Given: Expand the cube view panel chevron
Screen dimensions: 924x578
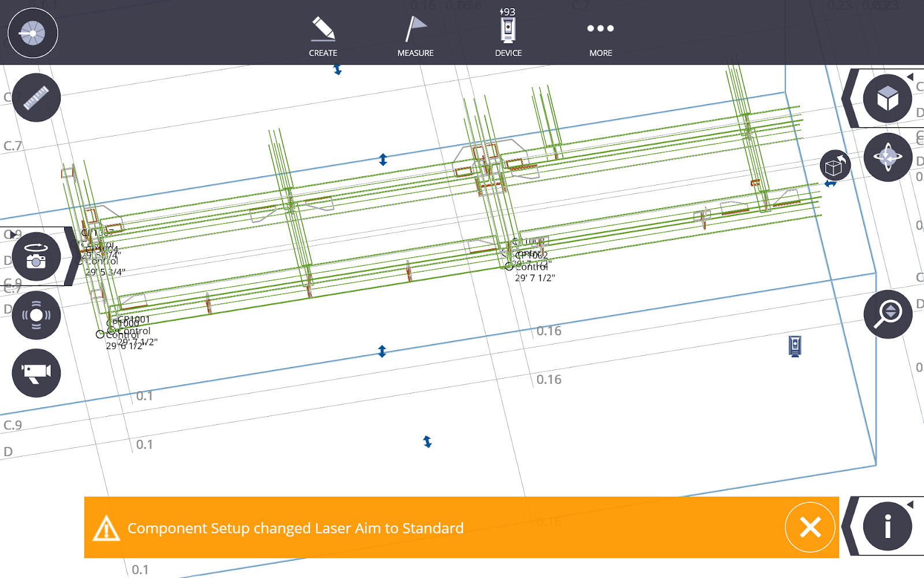Looking at the screenshot, I should 850,98.
